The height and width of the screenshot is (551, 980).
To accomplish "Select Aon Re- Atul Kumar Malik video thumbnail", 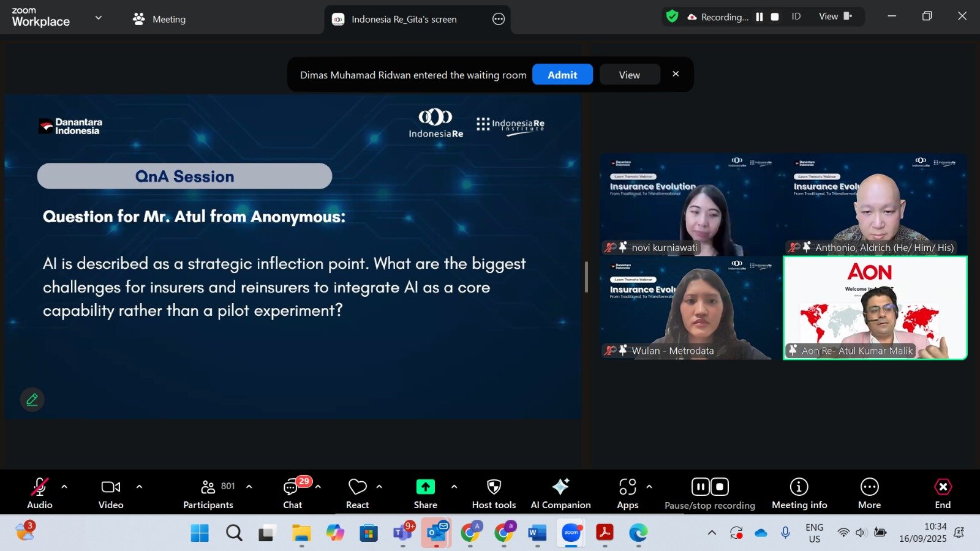I will pyautogui.click(x=875, y=307).
